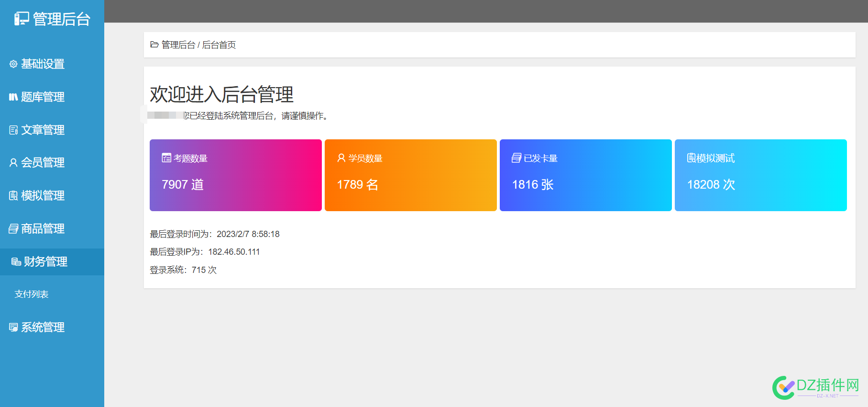Click the 请谨慎操作 notice text
This screenshot has height=407, width=868.
click(x=305, y=115)
